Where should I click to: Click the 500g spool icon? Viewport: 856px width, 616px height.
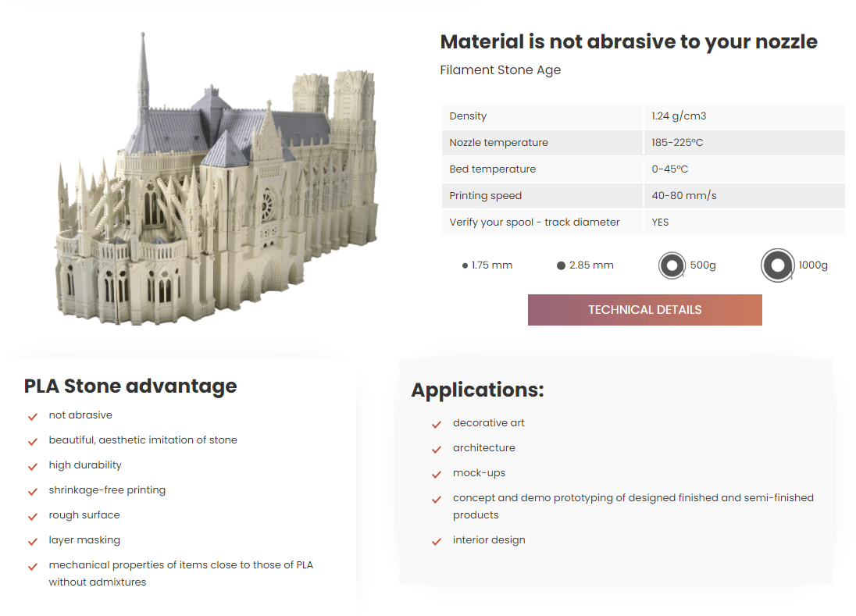click(672, 265)
